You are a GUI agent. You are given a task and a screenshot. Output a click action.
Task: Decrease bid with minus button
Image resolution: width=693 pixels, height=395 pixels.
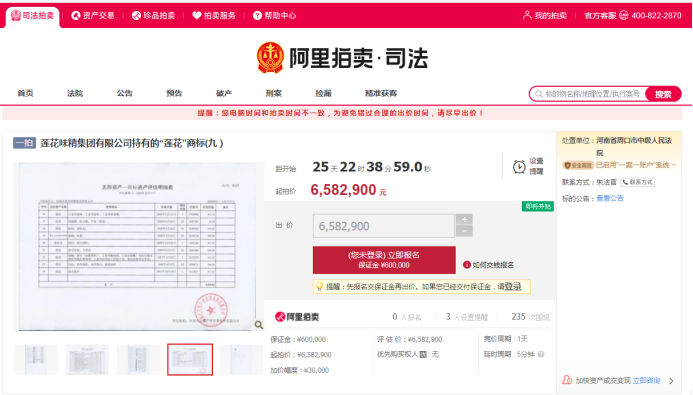[464, 231]
